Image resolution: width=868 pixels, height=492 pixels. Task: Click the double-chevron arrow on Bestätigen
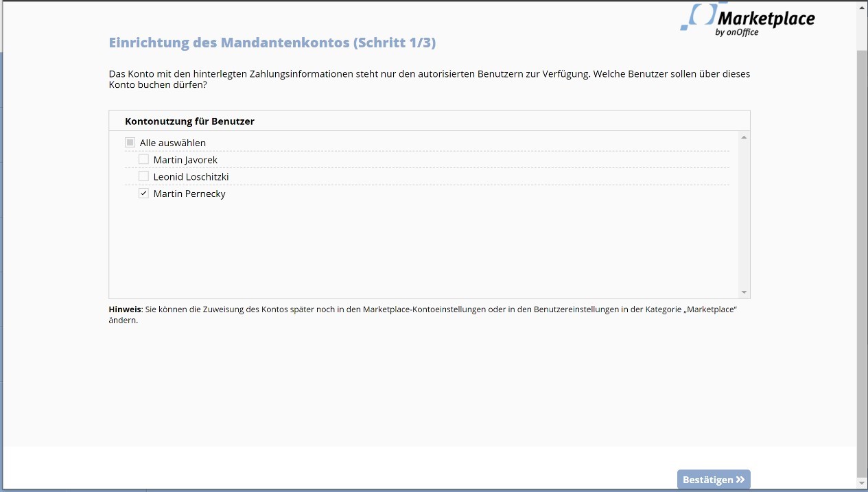coord(740,480)
